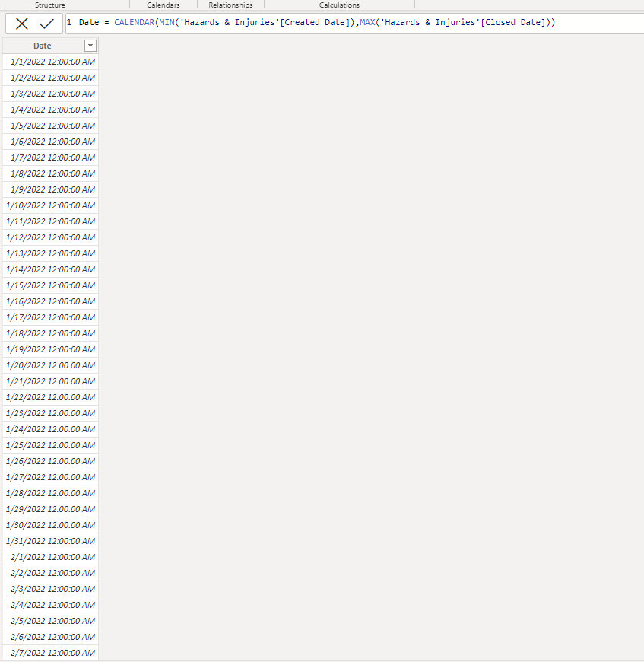Select the cell 1/25/2022 12:00:00 AM

50,445
